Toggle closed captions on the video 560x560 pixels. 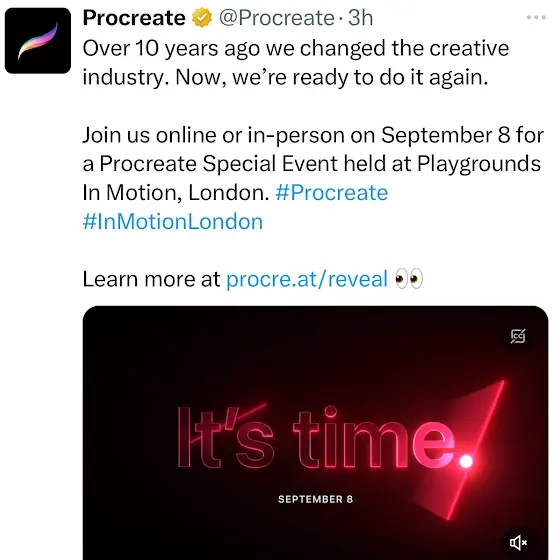(518, 336)
